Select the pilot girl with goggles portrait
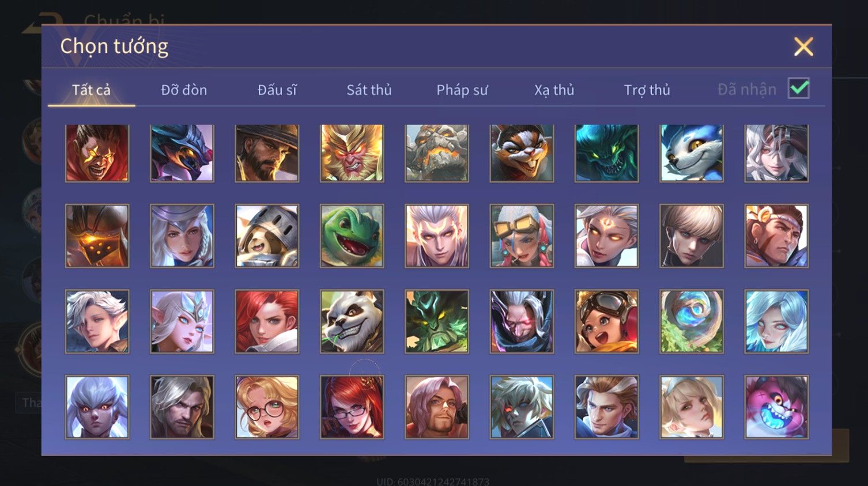 [x=606, y=321]
